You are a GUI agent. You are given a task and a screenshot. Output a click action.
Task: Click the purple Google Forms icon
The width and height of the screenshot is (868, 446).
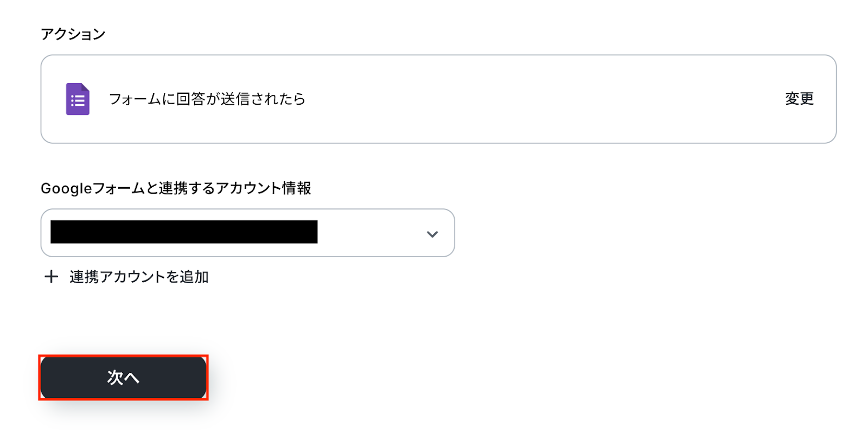78,99
